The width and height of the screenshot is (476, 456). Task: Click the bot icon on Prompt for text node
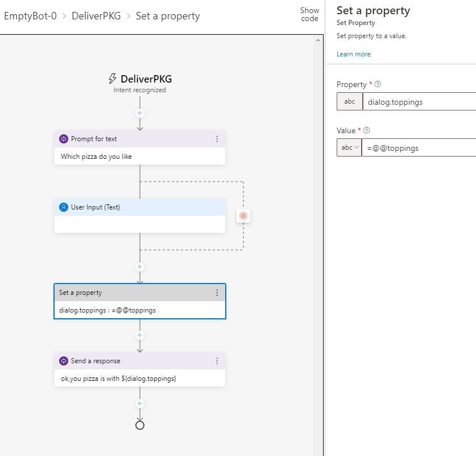click(63, 138)
